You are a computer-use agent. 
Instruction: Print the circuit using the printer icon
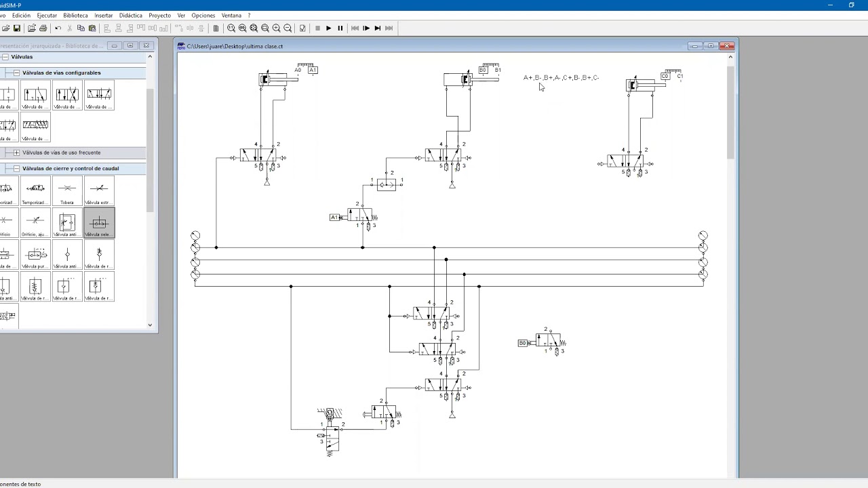43,28
